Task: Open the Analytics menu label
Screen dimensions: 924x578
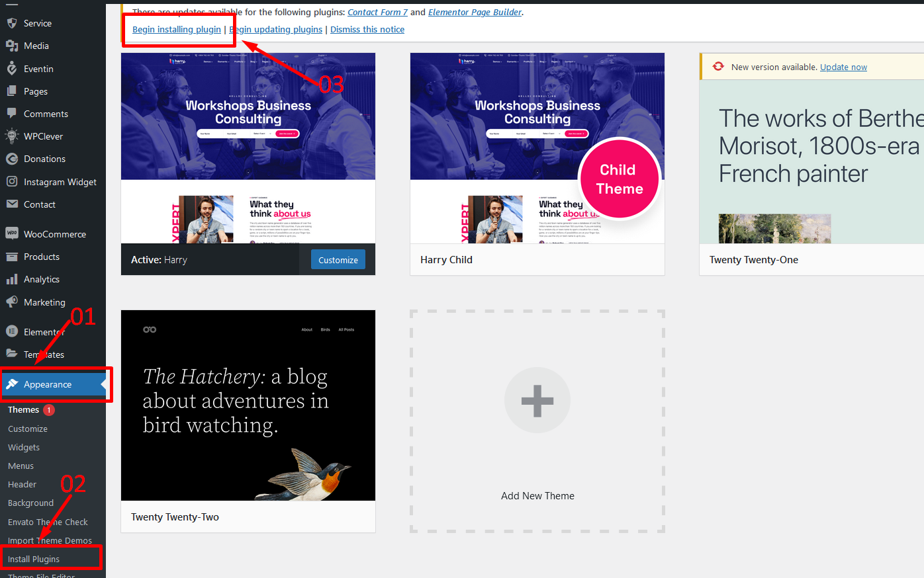Action: (x=42, y=280)
